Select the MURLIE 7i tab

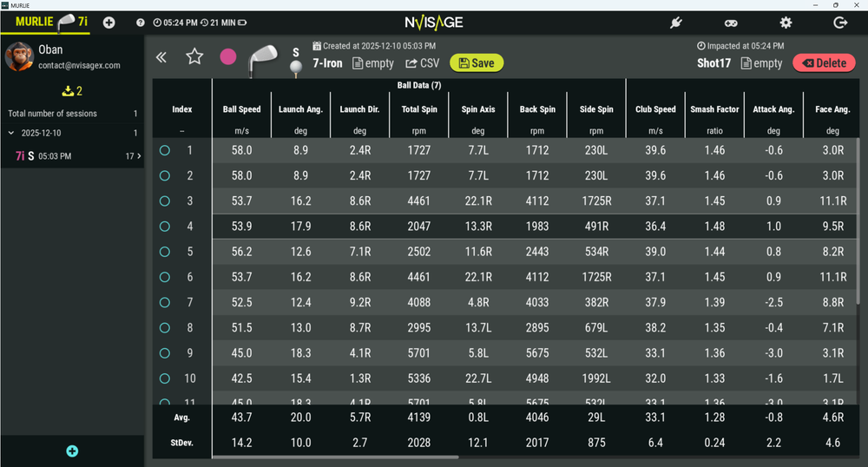coord(45,22)
